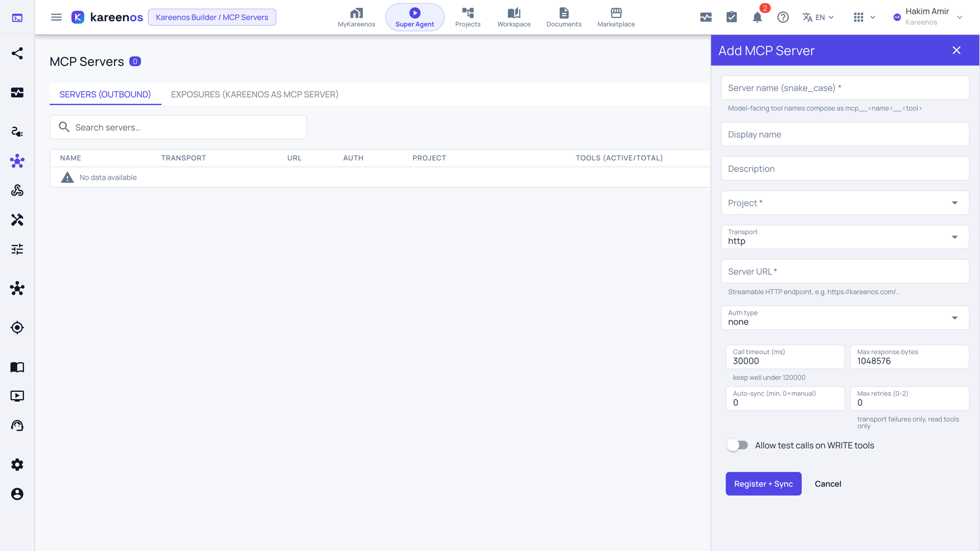This screenshot has width=980, height=551.
Task: Open the Transport http dropdown
Action: tap(845, 237)
